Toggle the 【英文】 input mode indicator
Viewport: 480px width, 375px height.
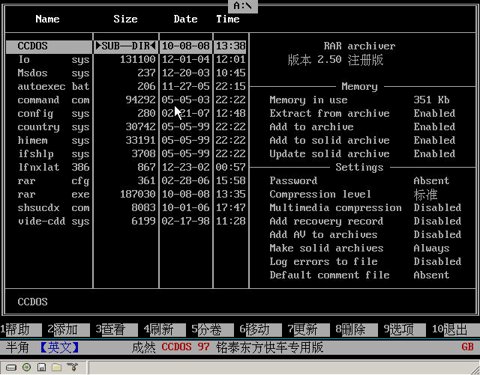click(59, 347)
